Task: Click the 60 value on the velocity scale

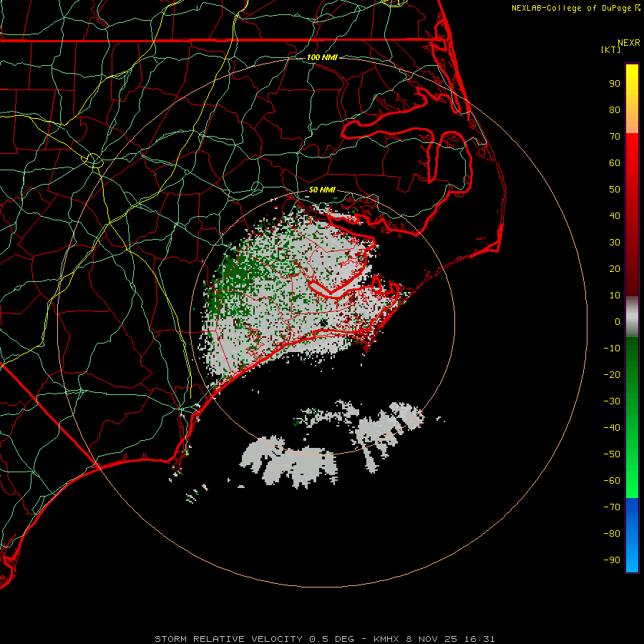Action: click(x=615, y=162)
